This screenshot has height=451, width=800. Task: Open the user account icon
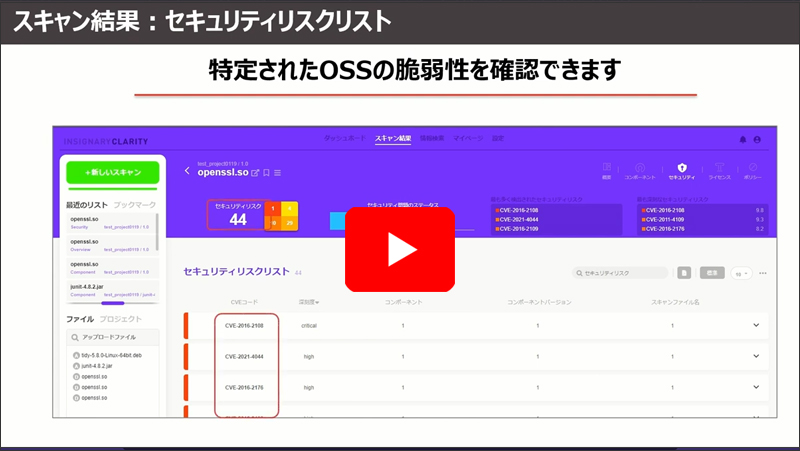pyautogui.click(x=757, y=139)
